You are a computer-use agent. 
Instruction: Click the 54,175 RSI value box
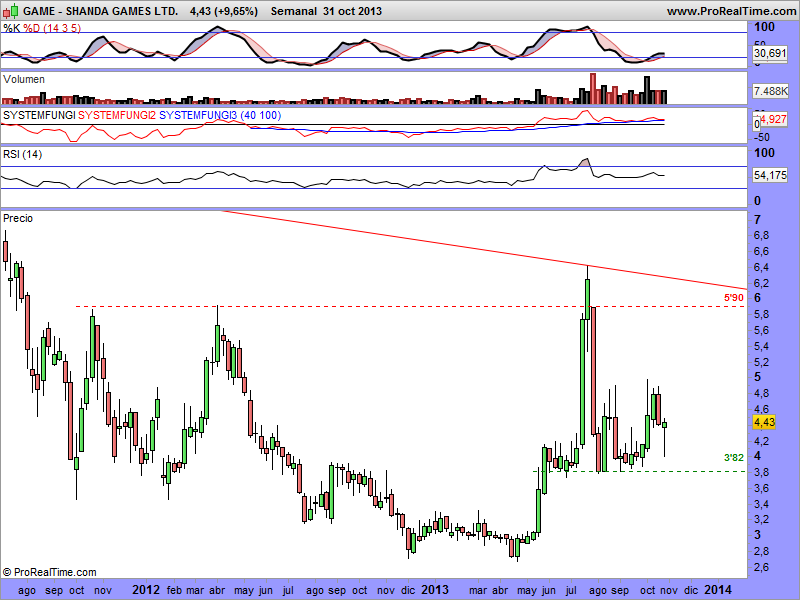pyautogui.click(x=770, y=175)
